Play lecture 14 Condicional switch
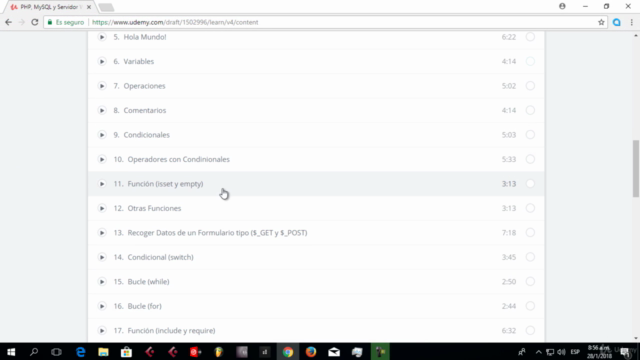 pyautogui.click(x=102, y=258)
